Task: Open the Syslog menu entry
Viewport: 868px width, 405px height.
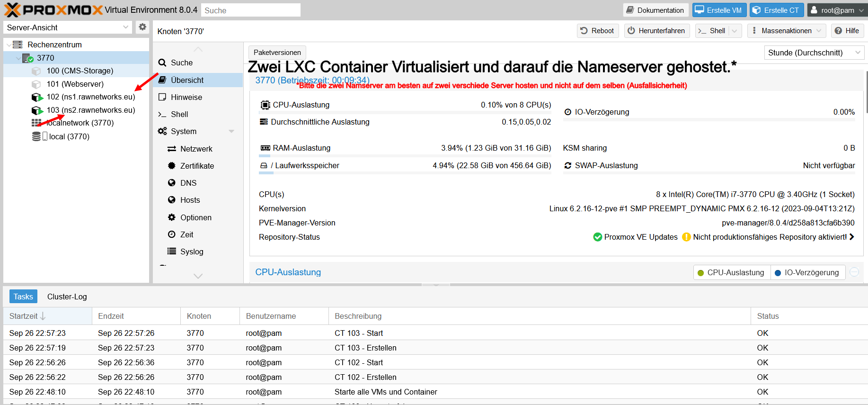Action: click(x=198, y=252)
